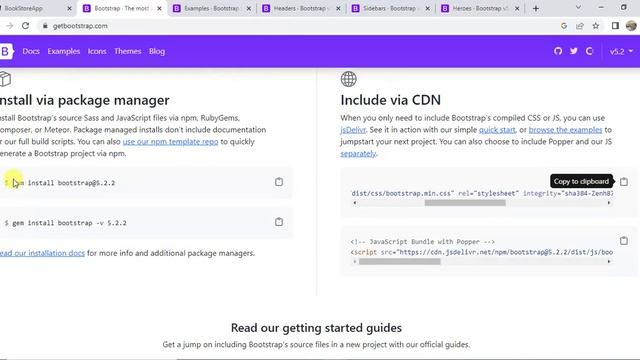Follow the 'separately' link
Screen dimensions: 640x360
tap(358, 153)
